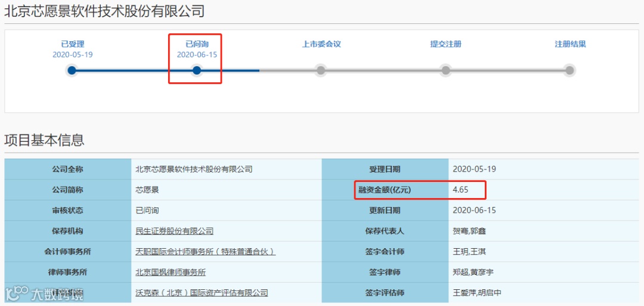
Task: Click the 公司全称 header cell
Action: (x=68, y=169)
